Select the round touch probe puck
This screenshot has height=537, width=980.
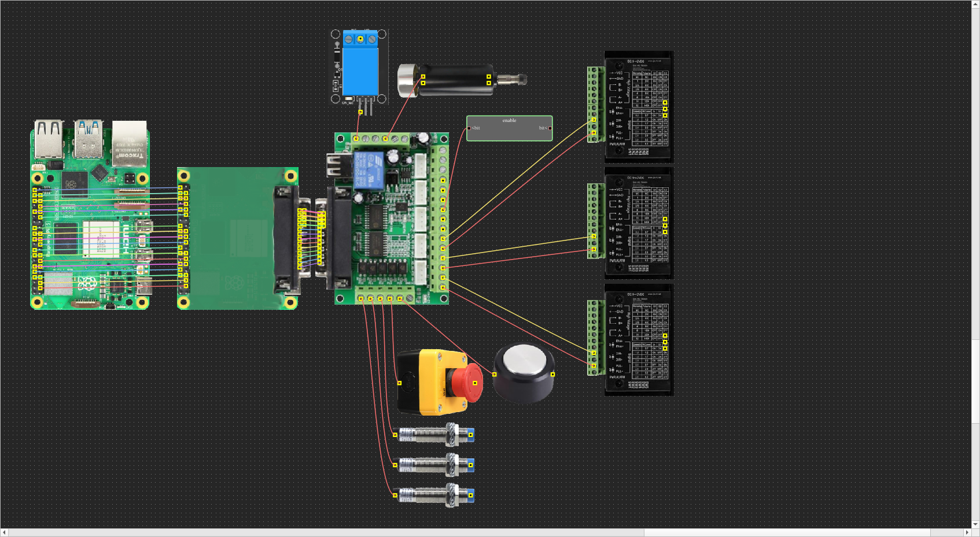pyautogui.click(x=524, y=373)
